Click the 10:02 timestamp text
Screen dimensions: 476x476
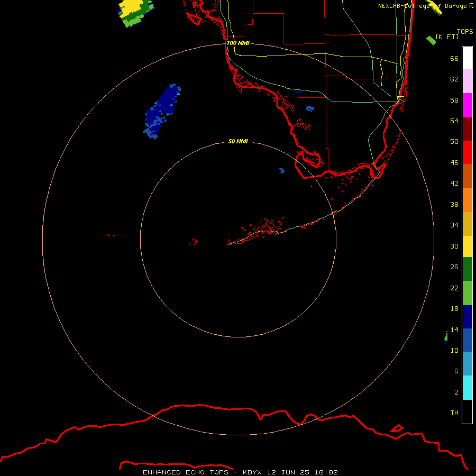[x=326, y=472]
